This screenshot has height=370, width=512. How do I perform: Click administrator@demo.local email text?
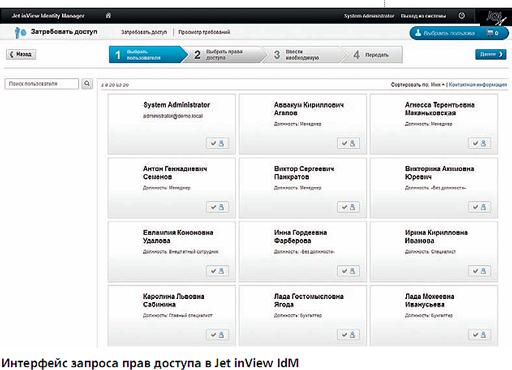(x=173, y=116)
